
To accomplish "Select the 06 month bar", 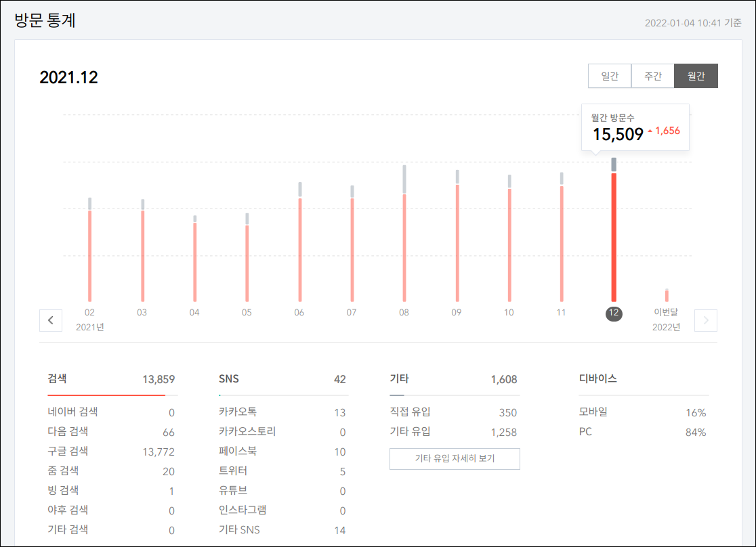I will 300,242.
